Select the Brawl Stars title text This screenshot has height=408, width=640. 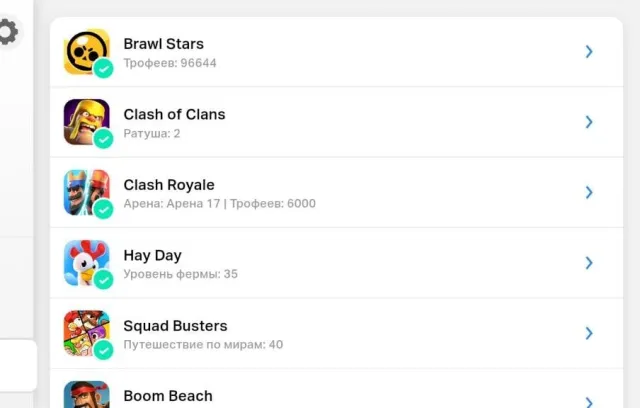click(164, 44)
